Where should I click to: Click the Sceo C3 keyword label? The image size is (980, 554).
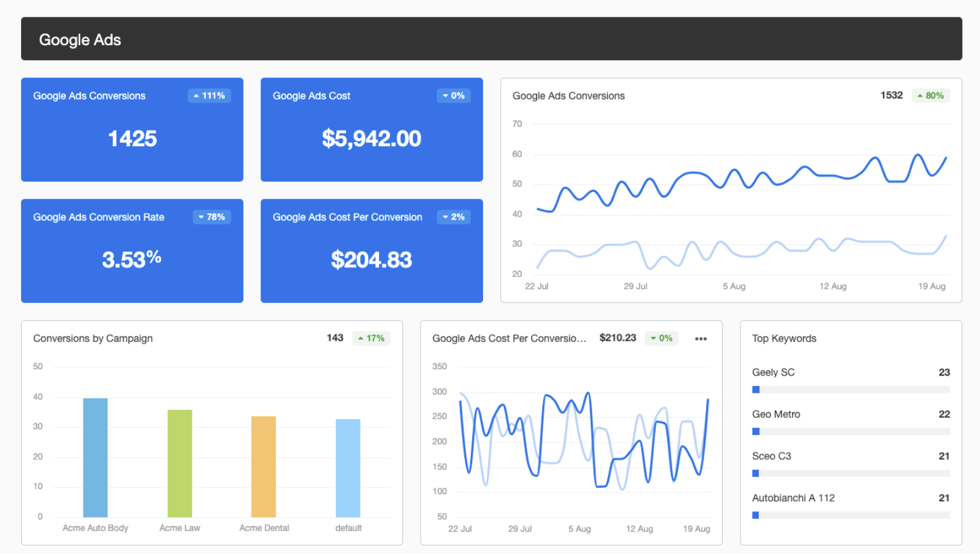tap(772, 457)
